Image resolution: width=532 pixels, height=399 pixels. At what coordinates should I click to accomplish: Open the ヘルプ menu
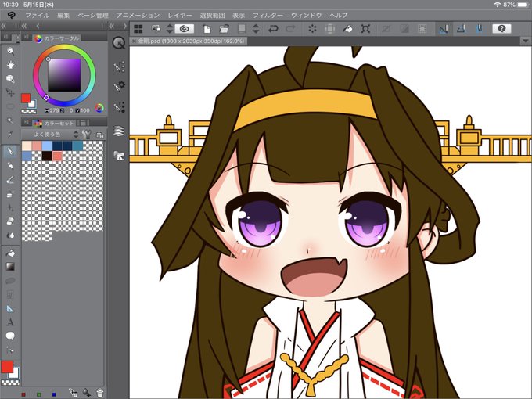point(339,16)
